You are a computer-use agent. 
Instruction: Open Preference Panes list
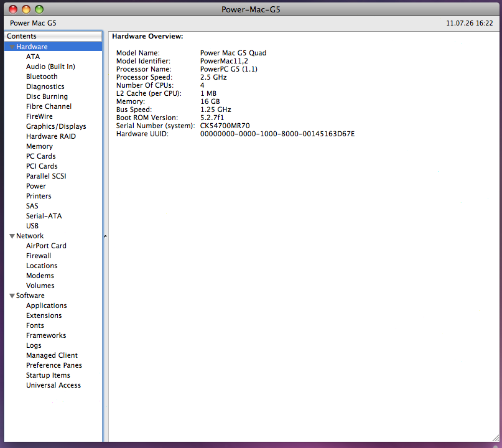pyautogui.click(x=53, y=365)
